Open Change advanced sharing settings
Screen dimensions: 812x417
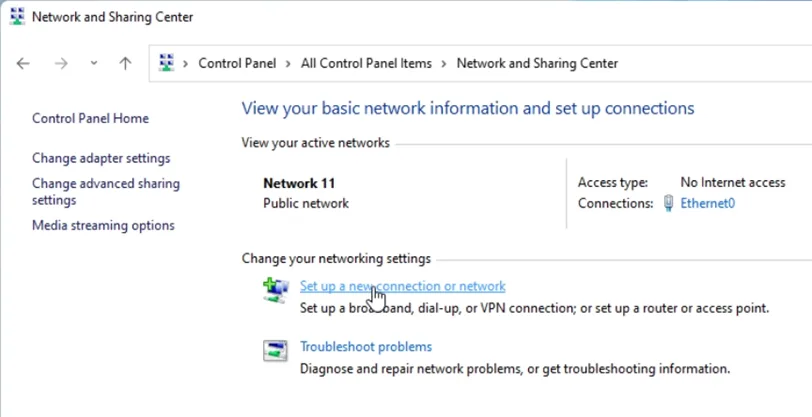106,192
